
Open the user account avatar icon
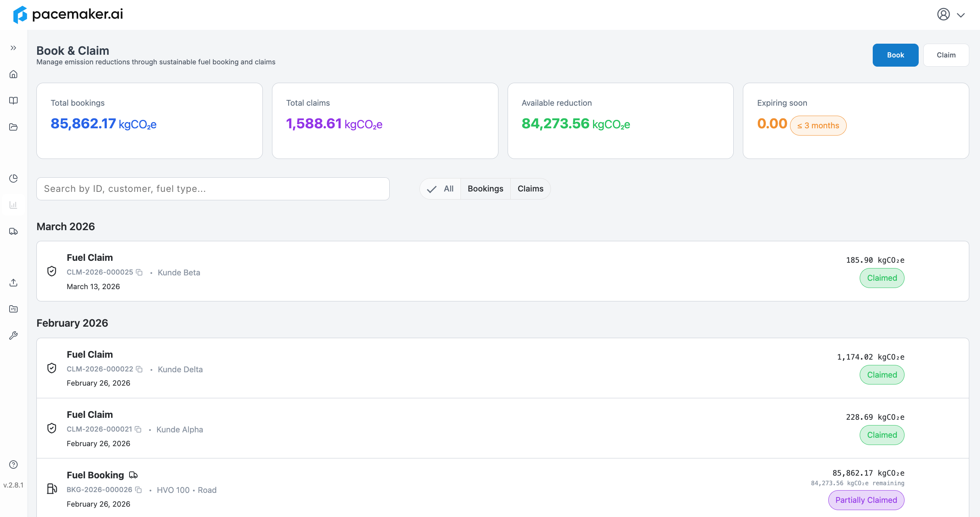point(944,15)
